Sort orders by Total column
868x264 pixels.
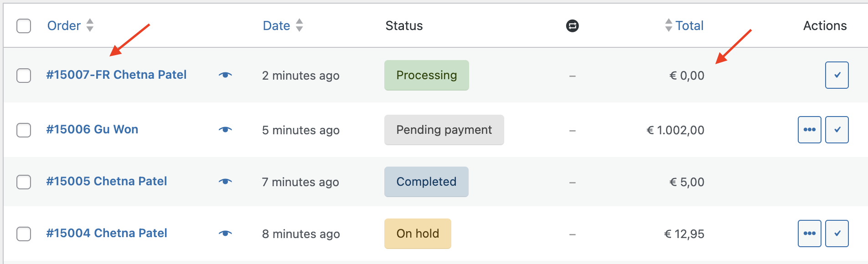689,26
